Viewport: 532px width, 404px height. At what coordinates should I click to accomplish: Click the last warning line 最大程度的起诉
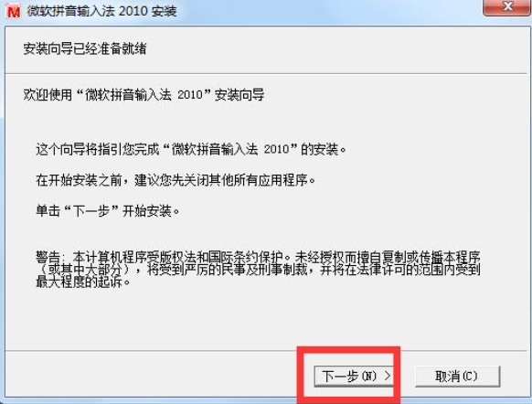83,282
